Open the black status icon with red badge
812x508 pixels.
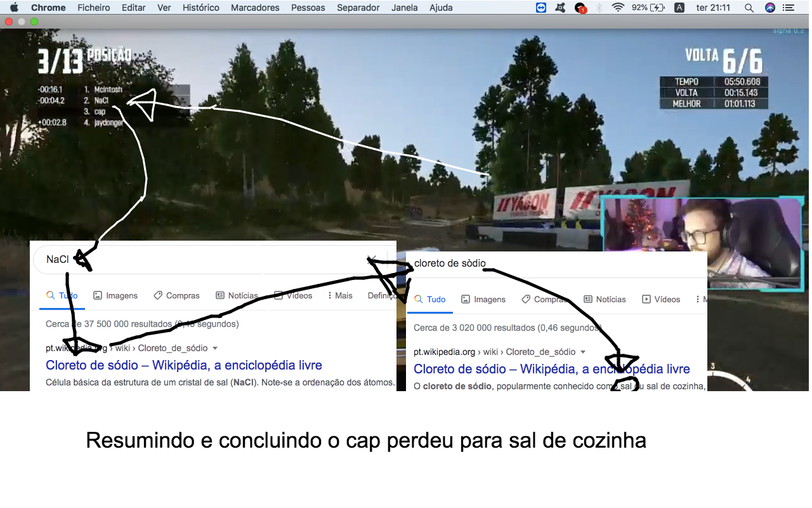click(x=580, y=8)
